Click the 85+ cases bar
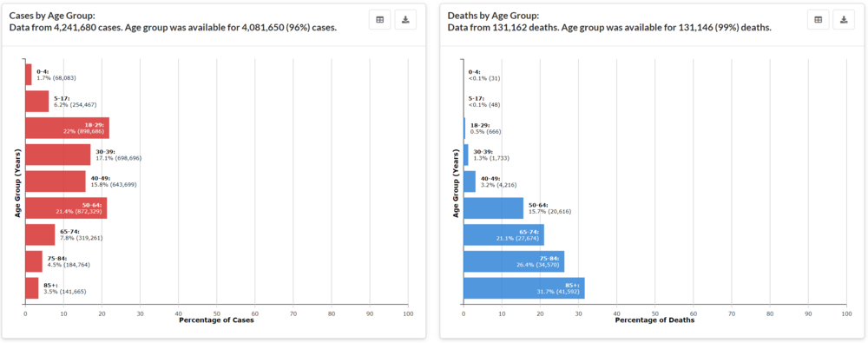The image size is (868, 343). 31,288
